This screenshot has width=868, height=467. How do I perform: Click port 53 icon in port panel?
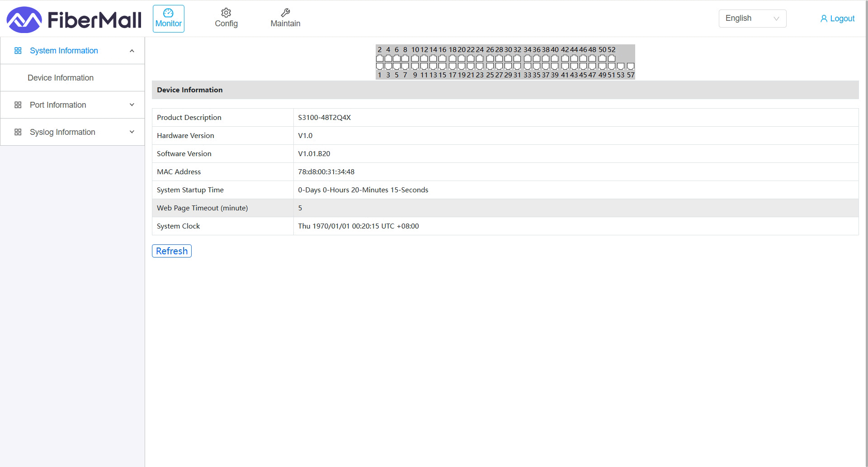point(621,66)
